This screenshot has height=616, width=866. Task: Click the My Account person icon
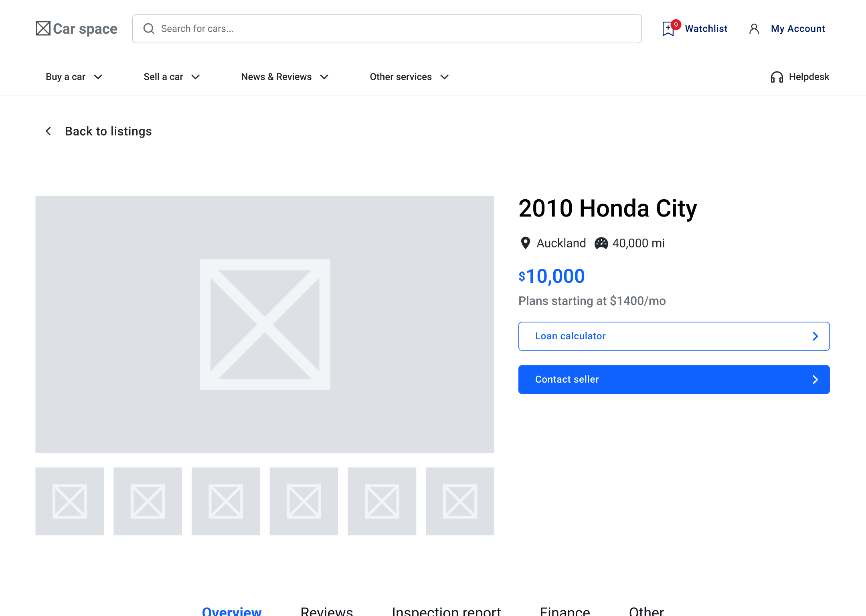coord(754,29)
